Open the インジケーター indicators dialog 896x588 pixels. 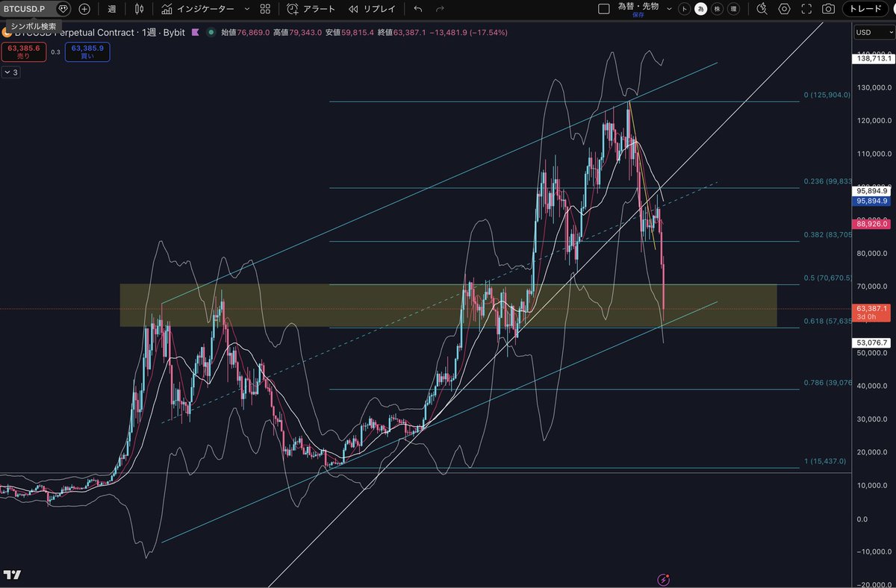[197, 9]
